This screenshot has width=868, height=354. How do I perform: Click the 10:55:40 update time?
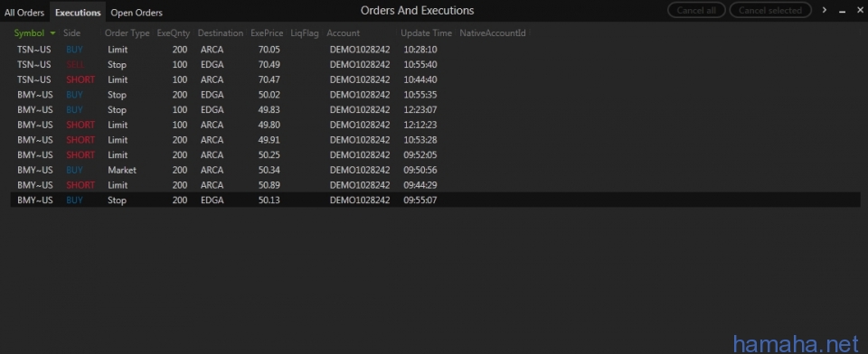(x=420, y=65)
